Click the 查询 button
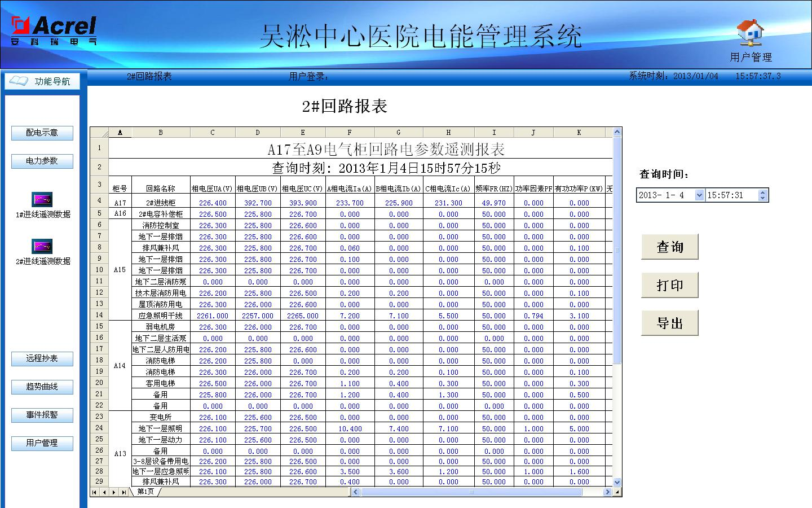Viewport: 812px width, 508px height. (670, 247)
